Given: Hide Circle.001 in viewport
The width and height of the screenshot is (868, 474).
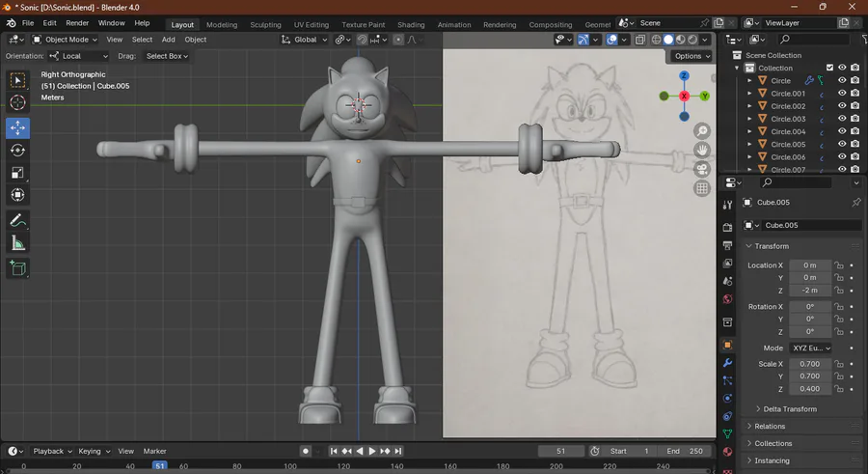Looking at the screenshot, I should [x=842, y=93].
